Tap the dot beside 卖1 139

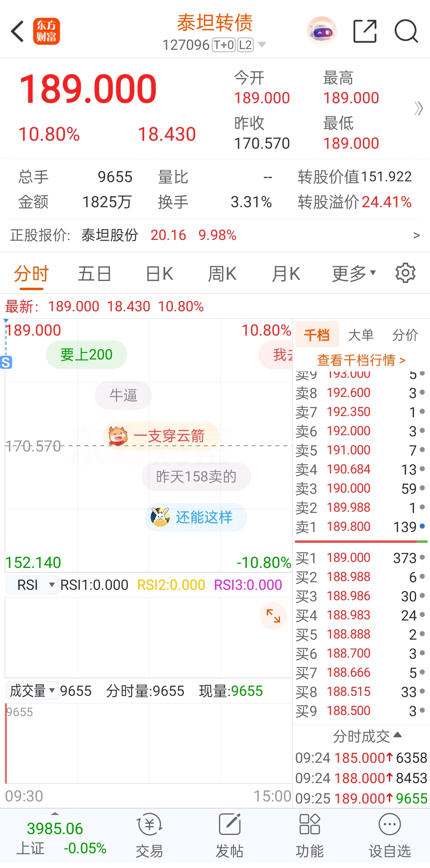[422, 526]
